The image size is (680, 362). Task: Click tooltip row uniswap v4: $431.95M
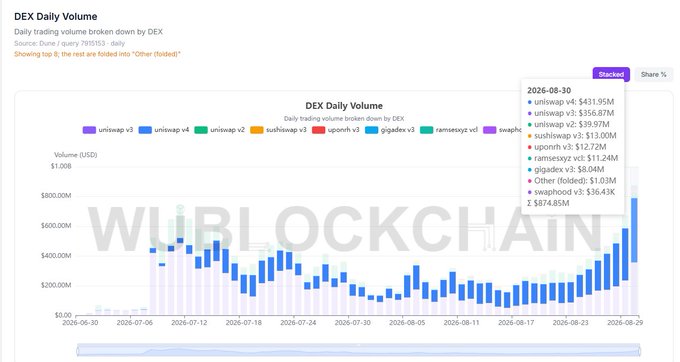click(x=570, y=102)
